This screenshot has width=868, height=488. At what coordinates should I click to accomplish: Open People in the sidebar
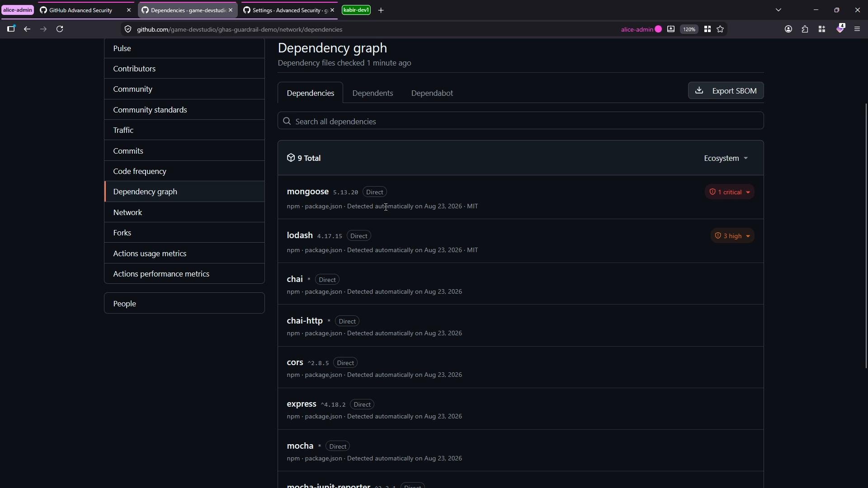point(184,303)
